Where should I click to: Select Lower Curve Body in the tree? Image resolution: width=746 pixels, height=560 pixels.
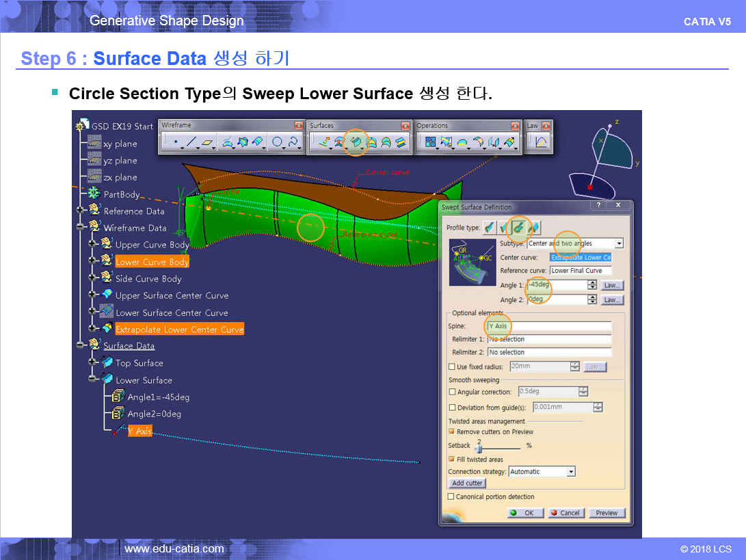[x=152, y=262]
